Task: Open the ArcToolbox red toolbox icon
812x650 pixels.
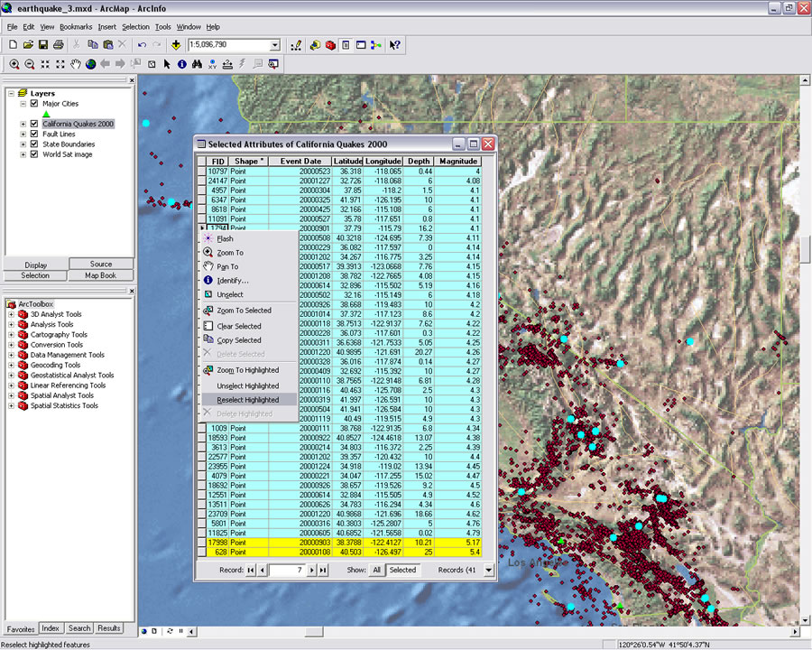Action: (x=329, y=44)
